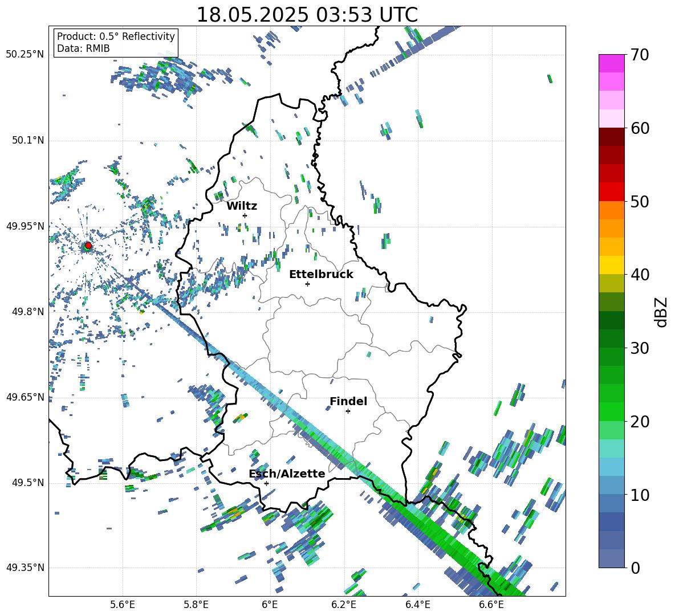Screen dimensions: 675x616
Task: Click the 49.35°N latitude label
Action: click(25, 568)
